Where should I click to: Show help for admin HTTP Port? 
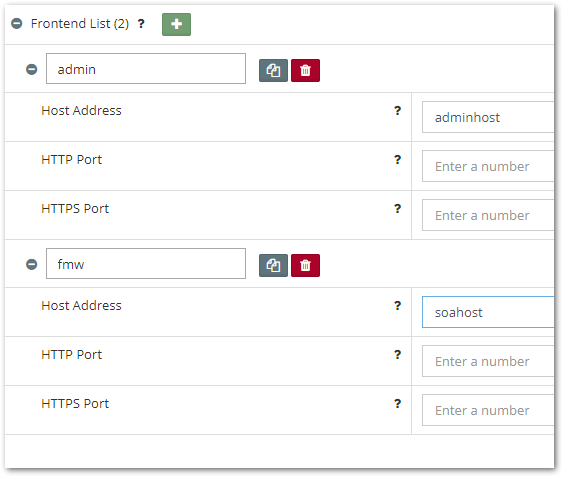pyautogui.click(x=397, y=159)
